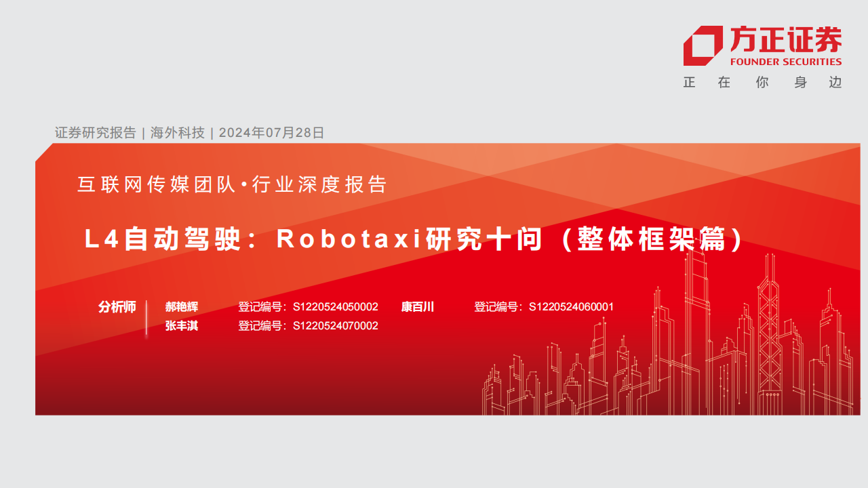Click the Founder Securities red logo icon
Viewport: 868px width, 488px height.
(x=703, y=45)
